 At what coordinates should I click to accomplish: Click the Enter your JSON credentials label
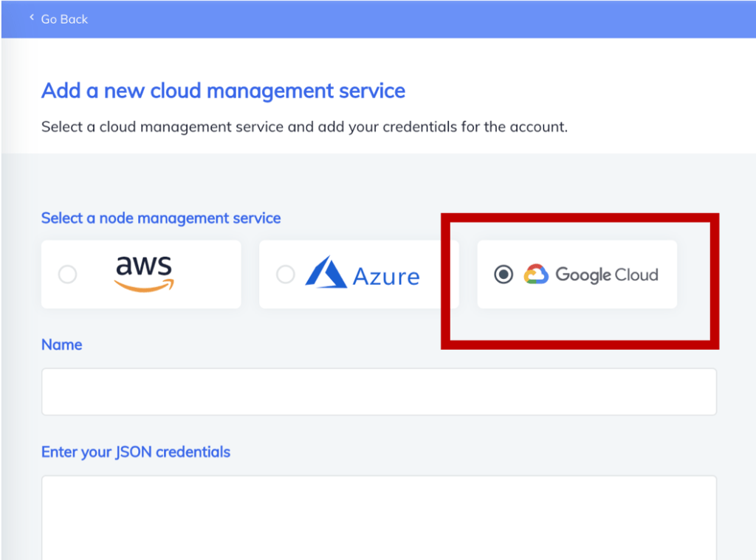(x=135, y=452)
